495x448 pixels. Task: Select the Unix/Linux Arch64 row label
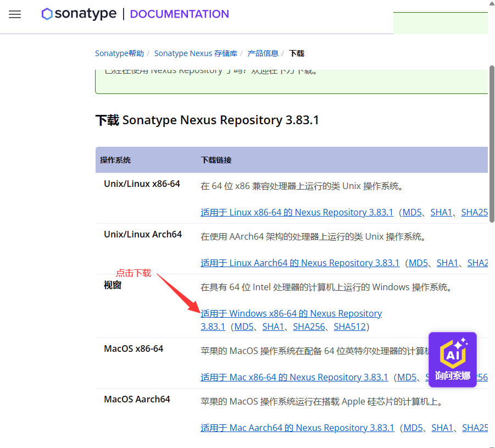(143, 234)
